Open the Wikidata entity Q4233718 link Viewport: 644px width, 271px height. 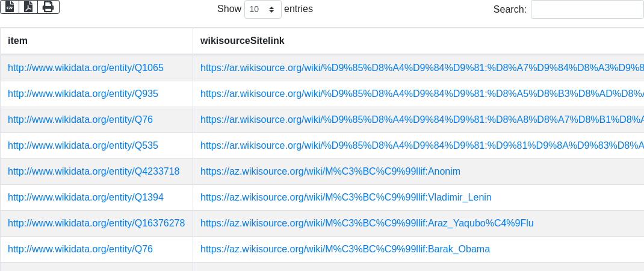point(93,172)
